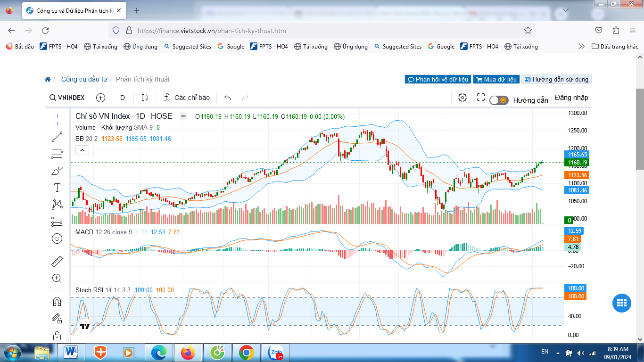Click the home icon in breadcrumb

(48, 79)
